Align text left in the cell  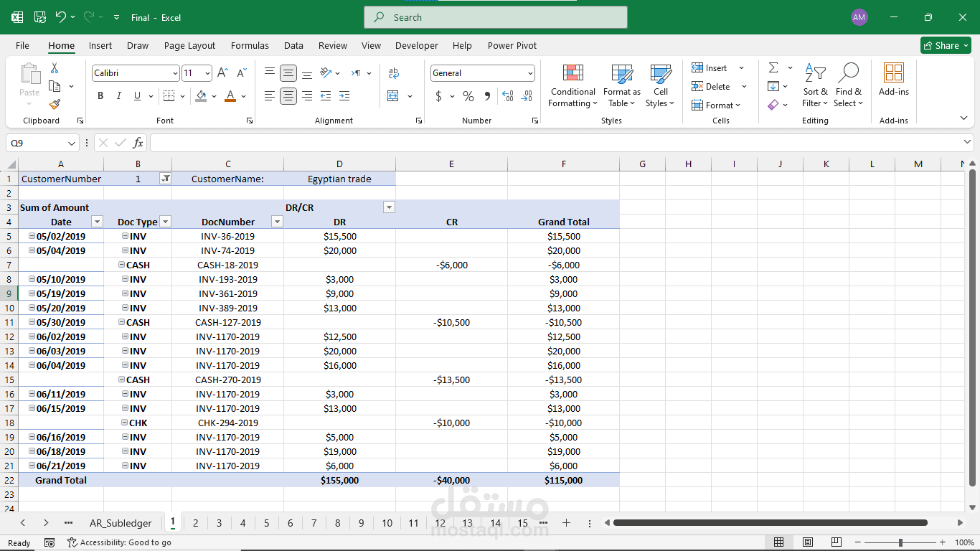click(270, 96)
